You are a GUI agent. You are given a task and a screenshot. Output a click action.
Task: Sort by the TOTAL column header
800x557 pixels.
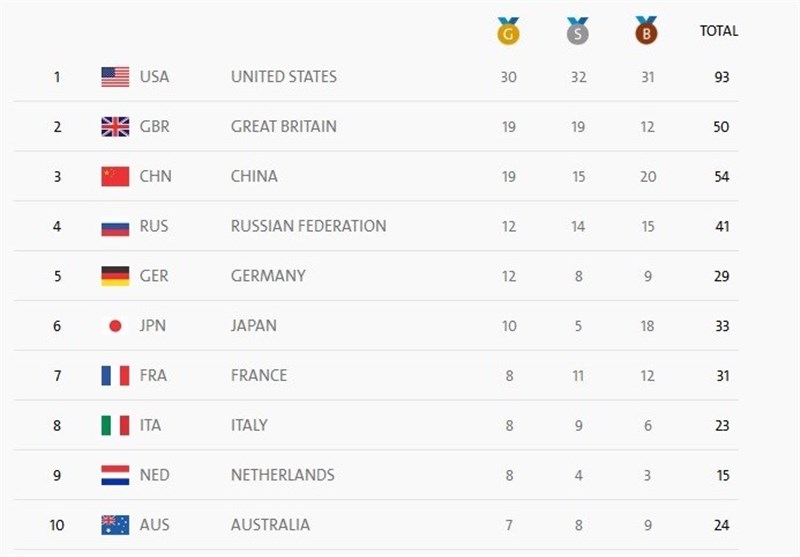pyautogui.click(x=719, y=31)
